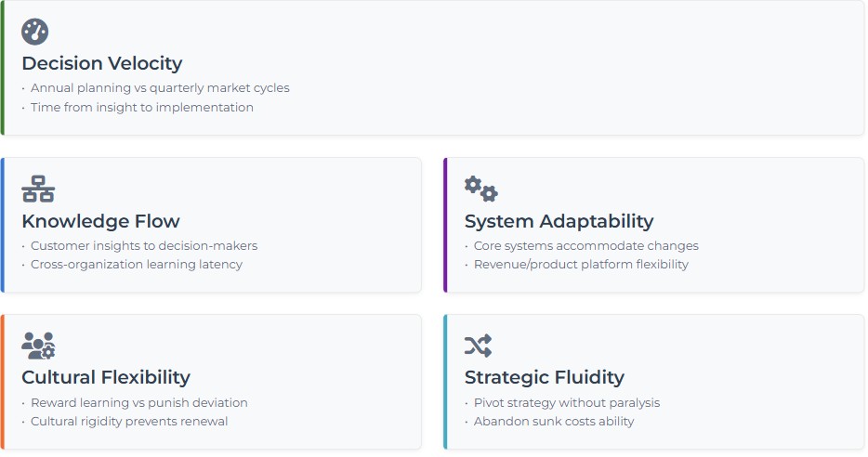Click the speedometer gauge icon

click(x=35, y=32)
